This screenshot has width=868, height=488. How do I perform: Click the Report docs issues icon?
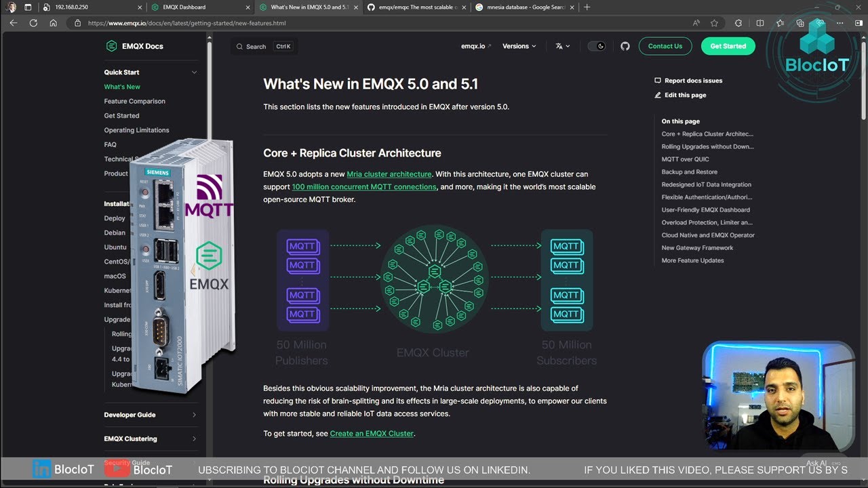658,81
